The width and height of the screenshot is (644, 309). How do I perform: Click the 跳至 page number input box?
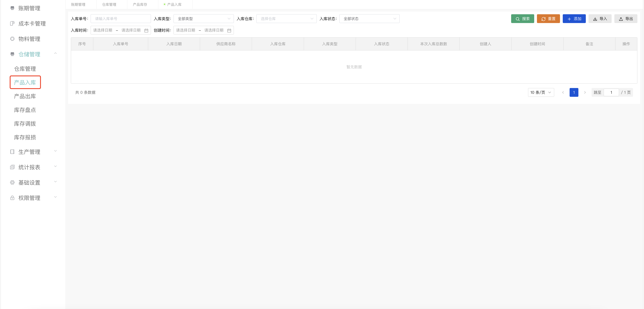tap(611, 92)
